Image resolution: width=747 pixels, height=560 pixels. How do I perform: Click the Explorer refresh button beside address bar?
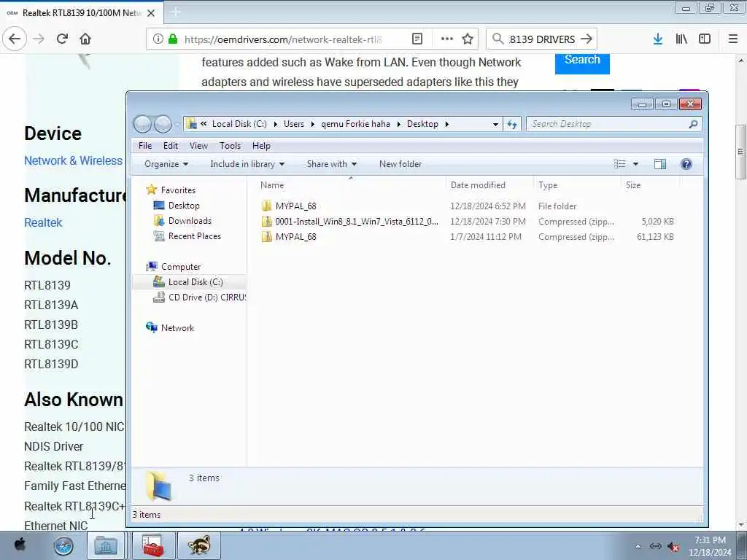coord(512,124)
